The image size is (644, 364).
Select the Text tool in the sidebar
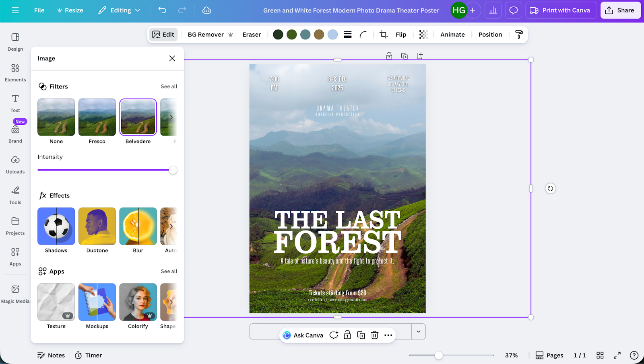tap(15, 103)
